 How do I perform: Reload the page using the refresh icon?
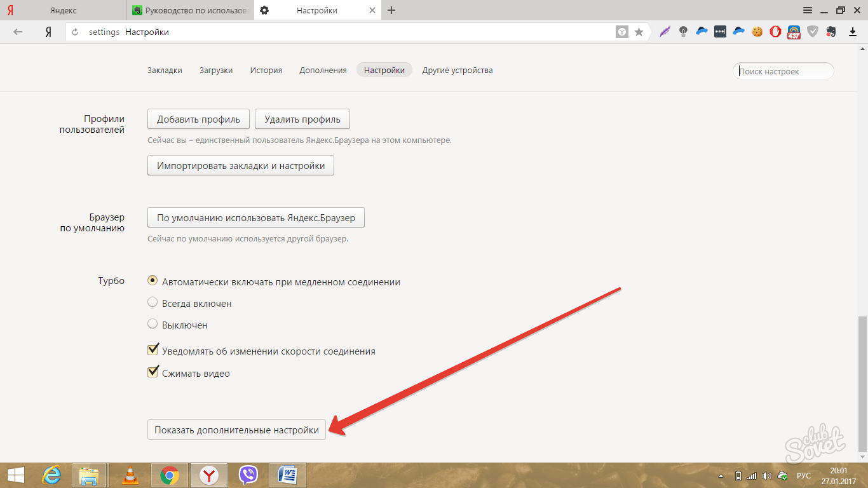tap(76, 32)
